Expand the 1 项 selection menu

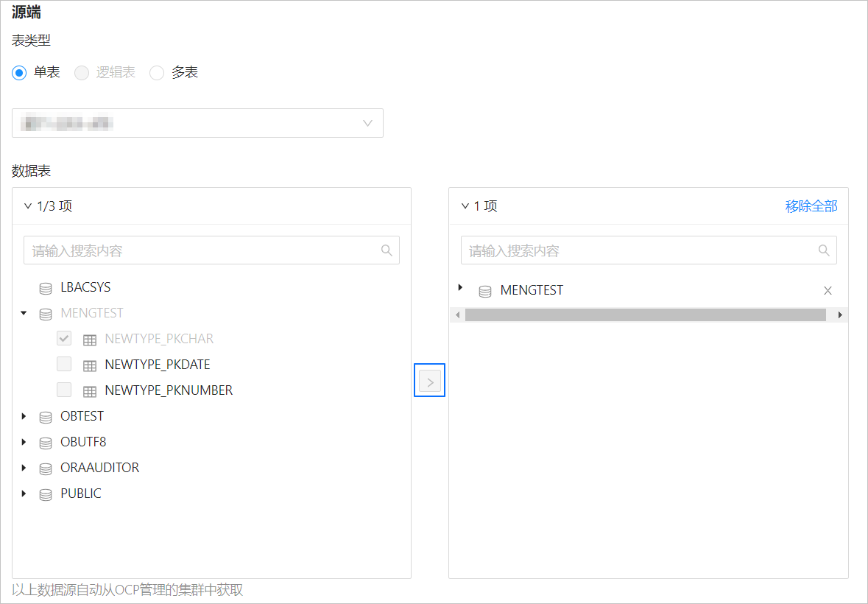point(465,206)
